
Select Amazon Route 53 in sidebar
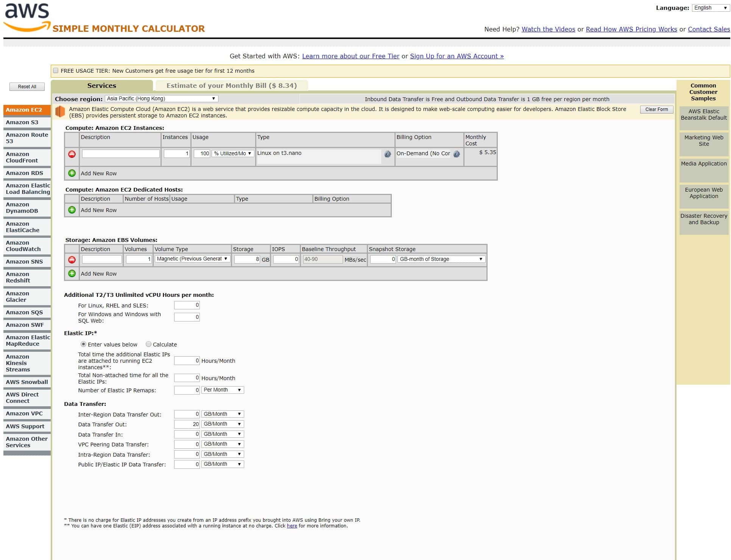point(27,138)
